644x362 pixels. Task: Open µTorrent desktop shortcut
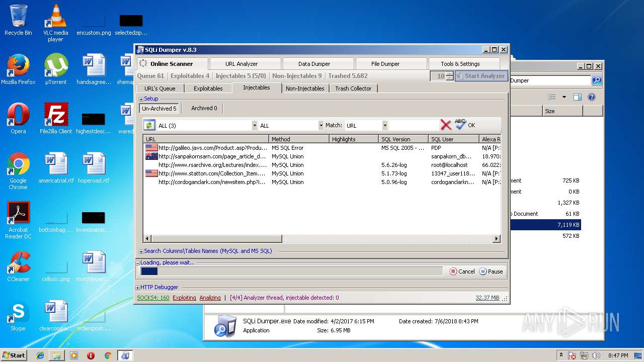click(55, 69)
